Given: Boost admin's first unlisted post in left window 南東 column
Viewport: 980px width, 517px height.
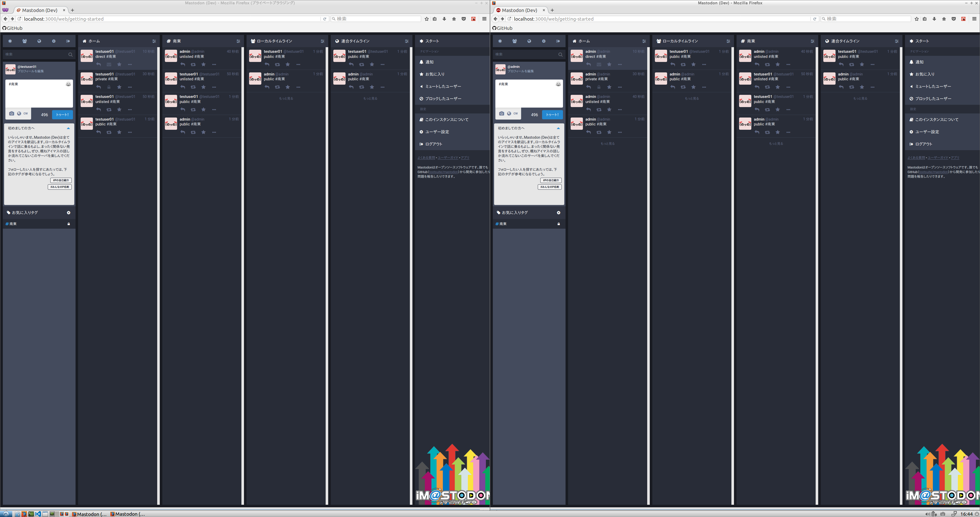Looking at the screenshot, I should coord(193,65).
